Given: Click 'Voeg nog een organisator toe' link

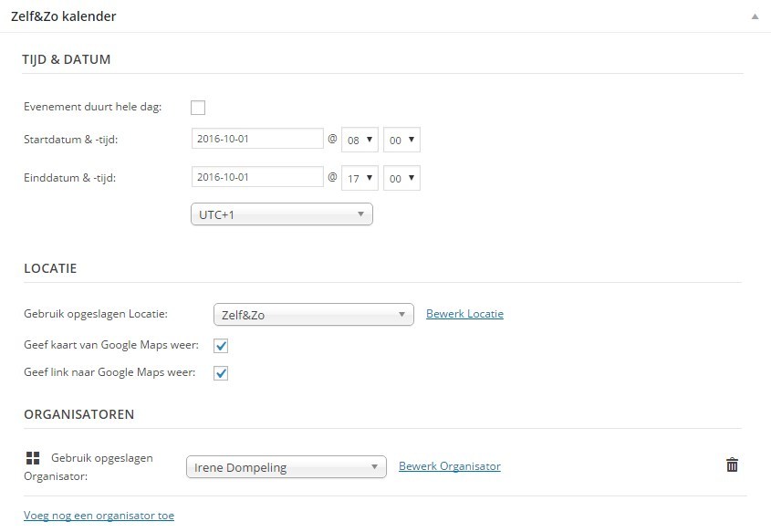Looking at the screenshot, I should click(x=99, y=516).
